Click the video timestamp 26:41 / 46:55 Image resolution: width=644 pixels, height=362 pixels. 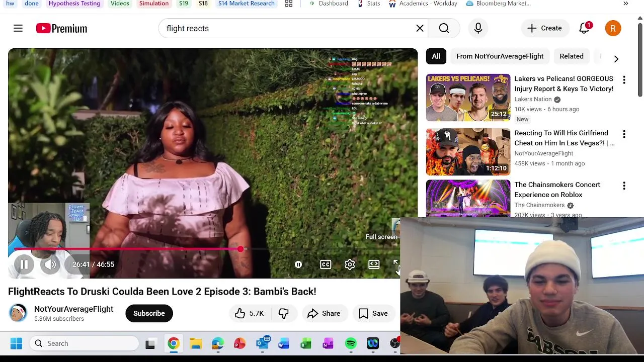[x=93, y=264]
